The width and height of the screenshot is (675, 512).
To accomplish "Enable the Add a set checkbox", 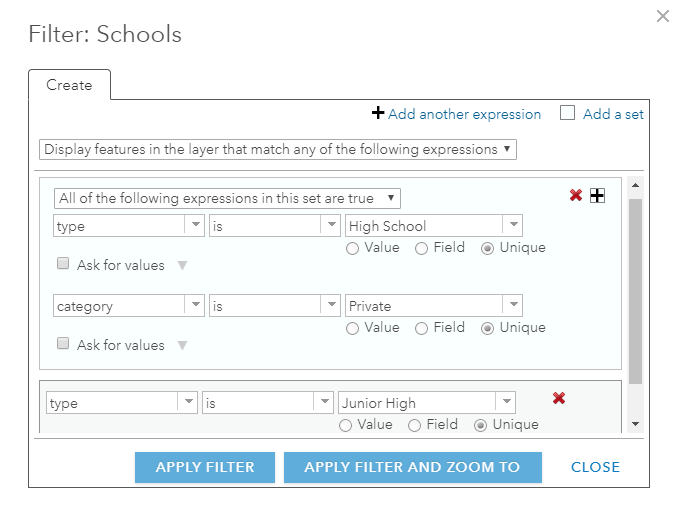I will click(x=567, y=113).
